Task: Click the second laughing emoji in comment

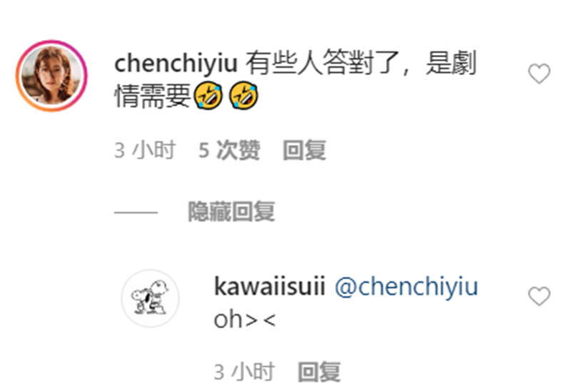Action: coord(243,96)
